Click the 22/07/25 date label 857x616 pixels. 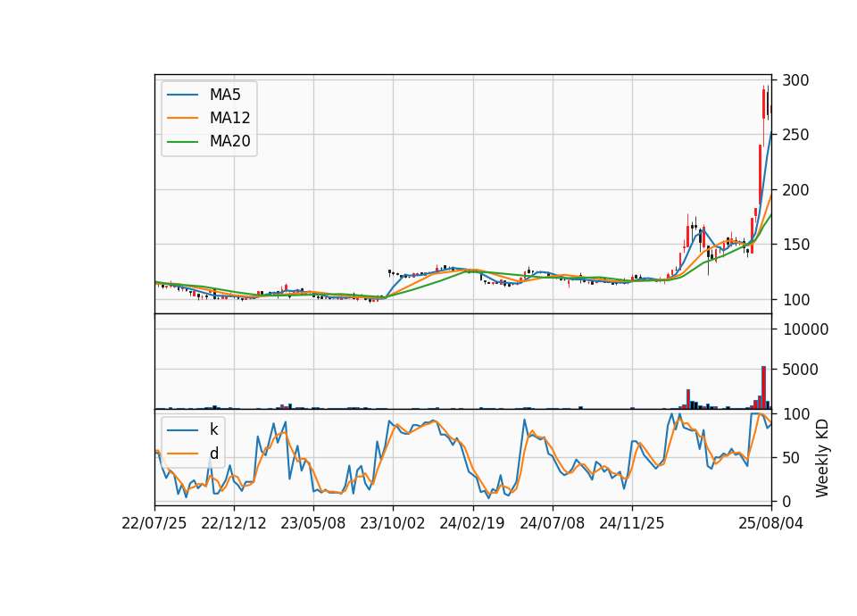click(x=154, y=524)
